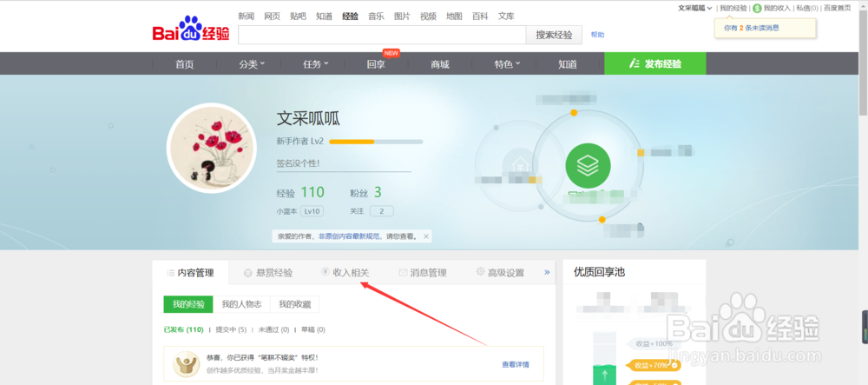
Task: Expand more tabs with the double arrow
Action: pyautogui.click(x=547, y=272)
